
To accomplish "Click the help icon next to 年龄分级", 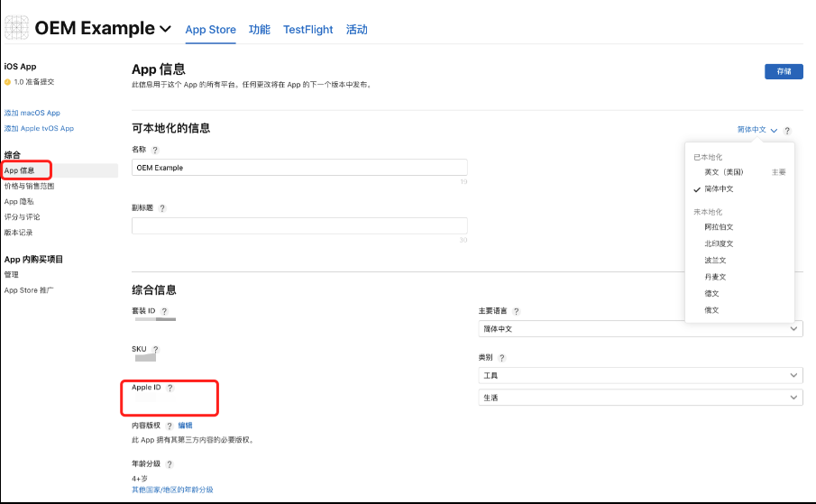I will (x=170, y=464).
